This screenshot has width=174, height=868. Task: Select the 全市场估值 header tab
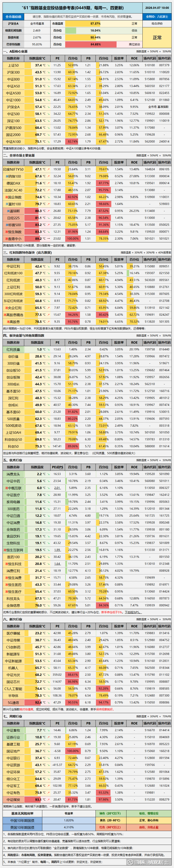13,17
